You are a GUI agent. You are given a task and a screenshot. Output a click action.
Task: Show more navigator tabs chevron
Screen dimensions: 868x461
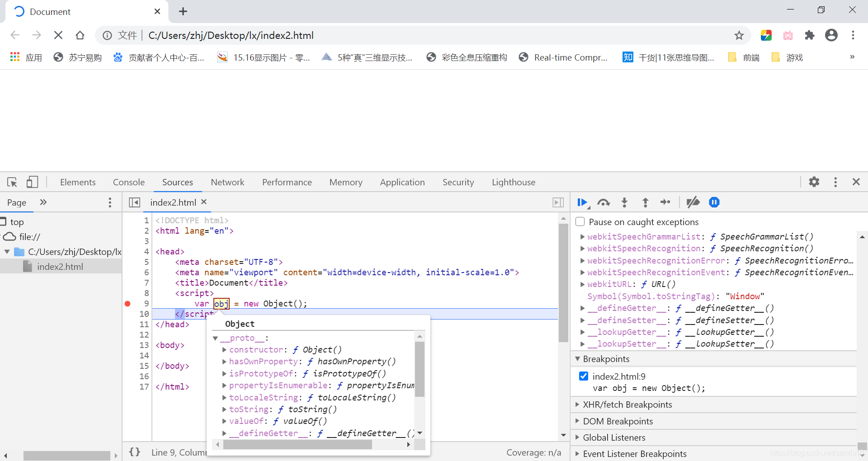43,202
